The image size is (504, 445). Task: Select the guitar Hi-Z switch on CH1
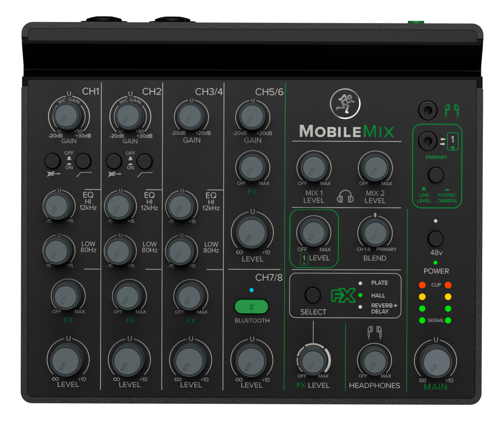coord(53,161)
